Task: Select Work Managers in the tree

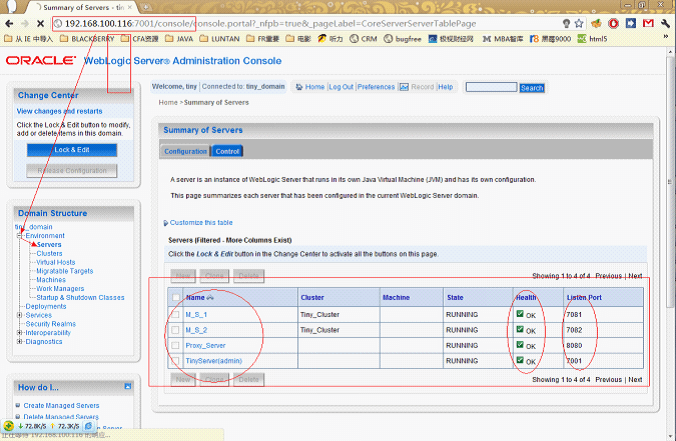Action: [x=60, y=289]
